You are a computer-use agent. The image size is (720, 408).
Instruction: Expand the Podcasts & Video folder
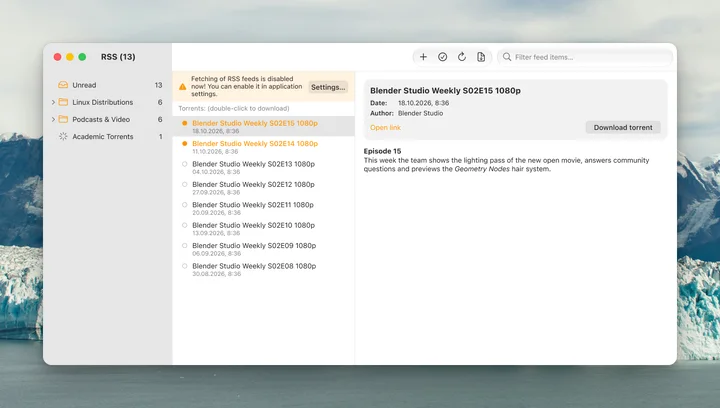[x=53, y=119]
